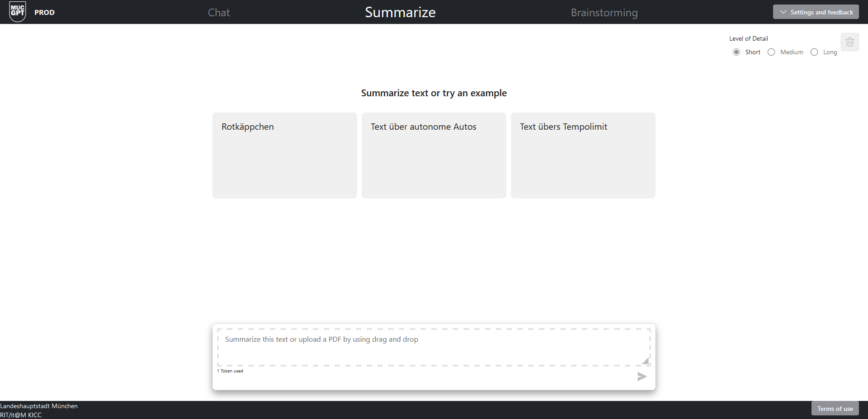
Task: Open Terms of use
Action: tap(835, 409)
